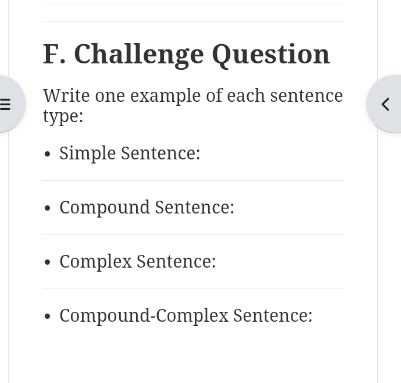Select the divider line below 'Compound Sentence:'
Image resolution: width=401 pixels, height=383 pixels.
193,235
